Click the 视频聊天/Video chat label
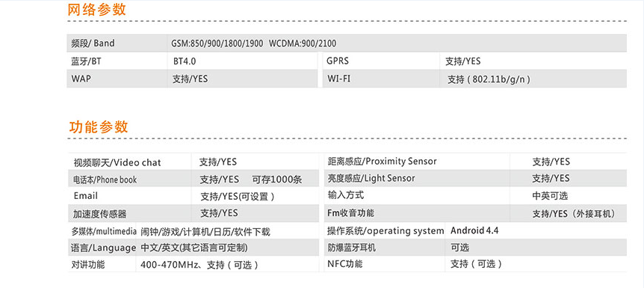Image resolution: width=644 pixels, height=288 pixels. click(117, 162)
